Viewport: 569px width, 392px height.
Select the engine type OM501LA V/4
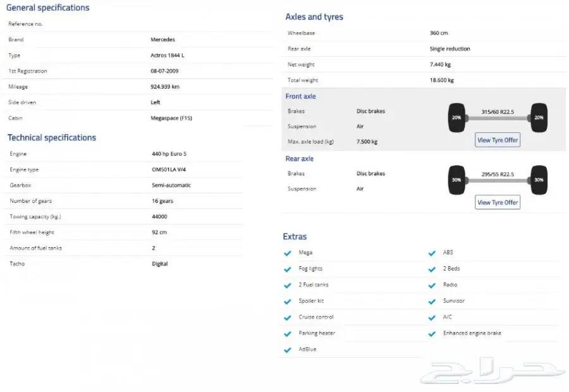click(x=169, y=169)
